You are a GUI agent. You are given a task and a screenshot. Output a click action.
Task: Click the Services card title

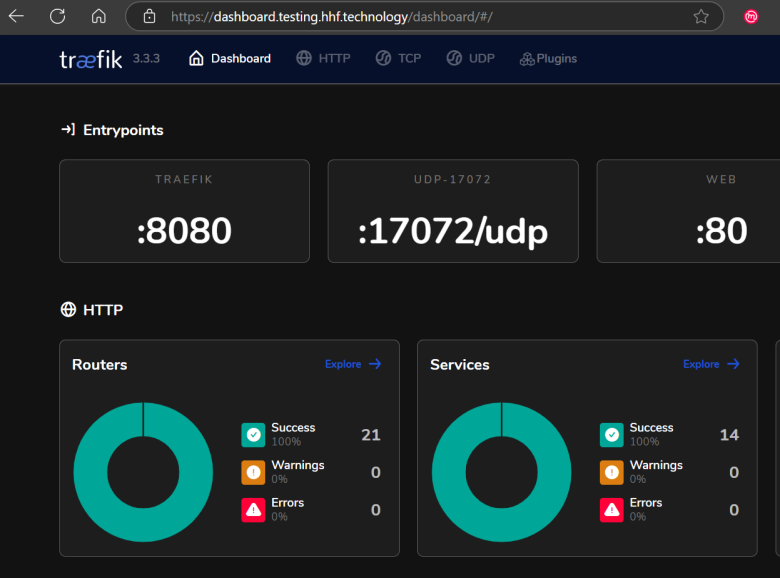(x=460, y=365)
